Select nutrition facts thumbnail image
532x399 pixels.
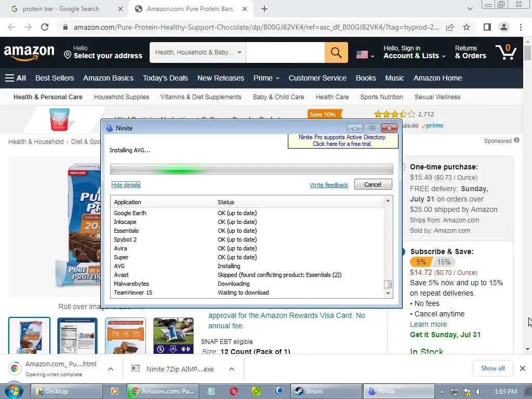click(77, 336)
